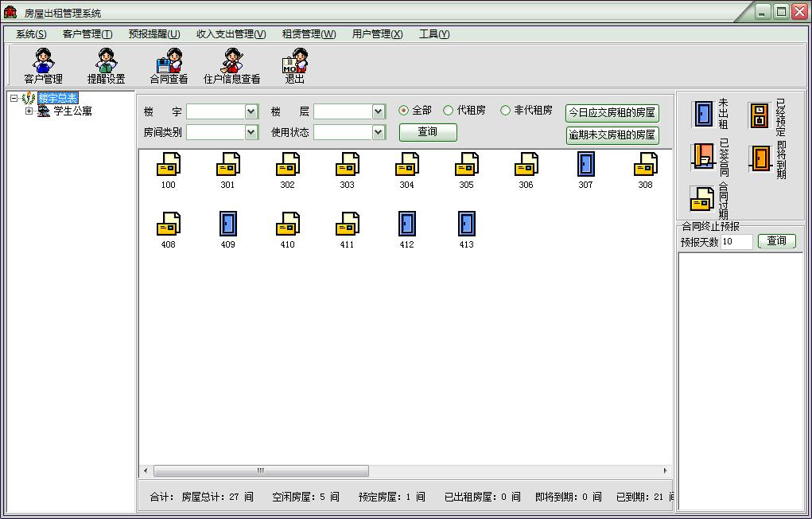
Task: Click 今日应交房租的房屋 button
Action: point(612,112)
